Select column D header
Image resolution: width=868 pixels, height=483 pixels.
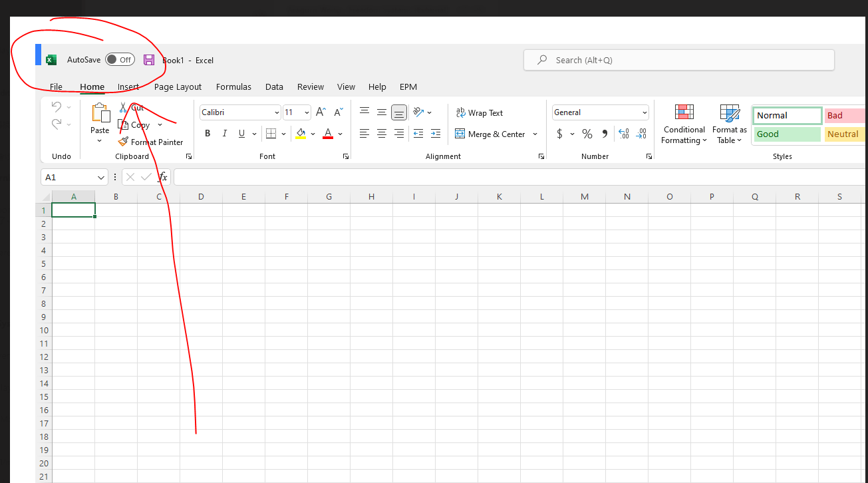pyautogui.click(x=201, y=196)
